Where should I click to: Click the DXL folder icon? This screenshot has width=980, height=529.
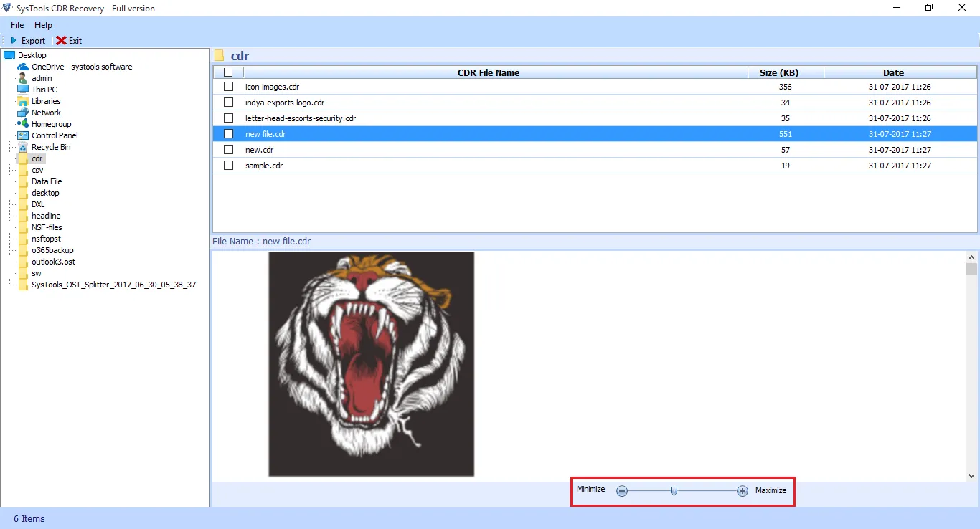pyautogui.click(x=23, y=204)
